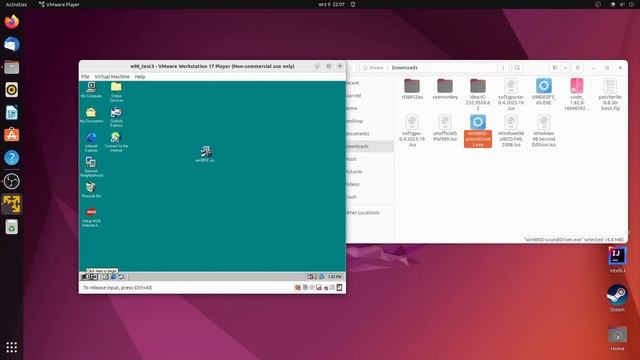The height and width of the screenshot is (360, 640).
Task: Expand view options dropdown arrow in Files
Action: pyautogui.click(x=565, y=68)
